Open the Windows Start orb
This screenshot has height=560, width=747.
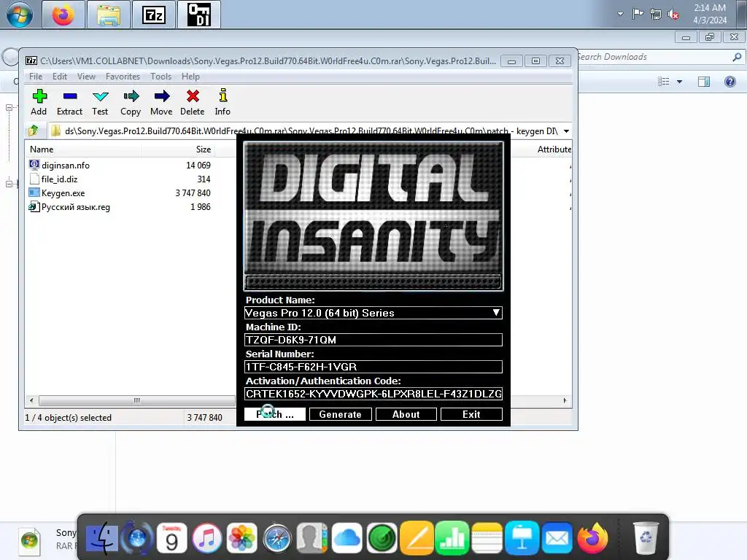(20, 15)
